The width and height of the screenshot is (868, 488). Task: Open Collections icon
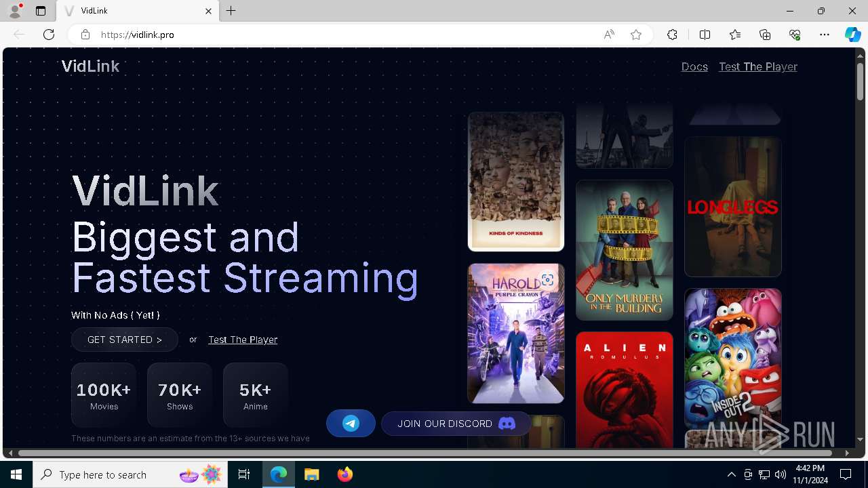tap(765, 35)
